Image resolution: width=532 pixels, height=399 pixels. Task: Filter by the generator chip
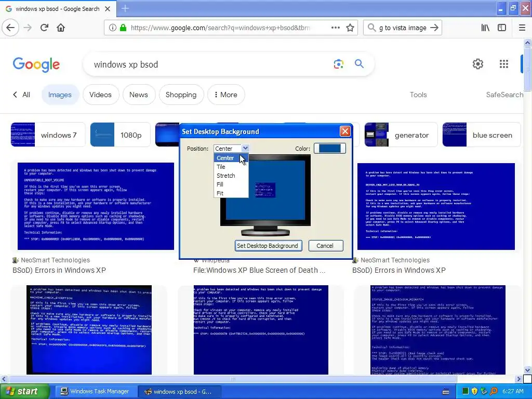[x=401, y=135]
